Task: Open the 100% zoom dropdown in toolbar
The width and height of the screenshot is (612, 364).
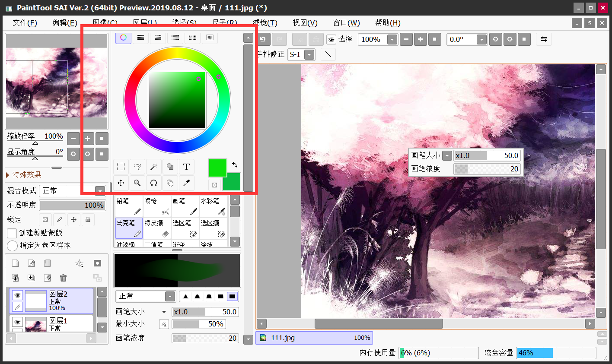Action: pos(392,40)
